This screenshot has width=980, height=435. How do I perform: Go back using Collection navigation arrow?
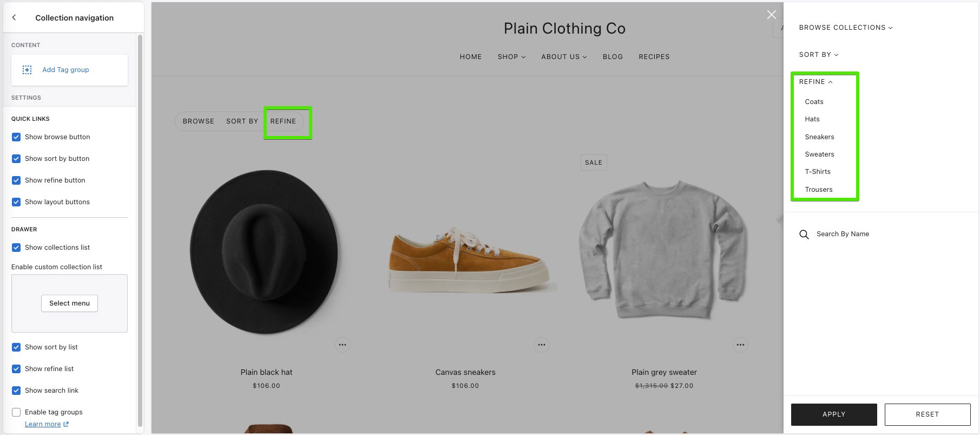point(14,18)
